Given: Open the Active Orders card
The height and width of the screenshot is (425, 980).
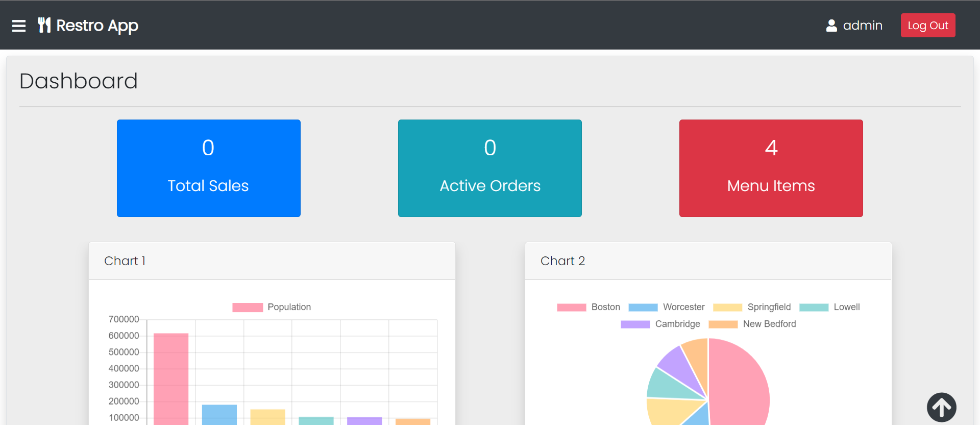Looking at the screenshot, I should click(489, 168).
